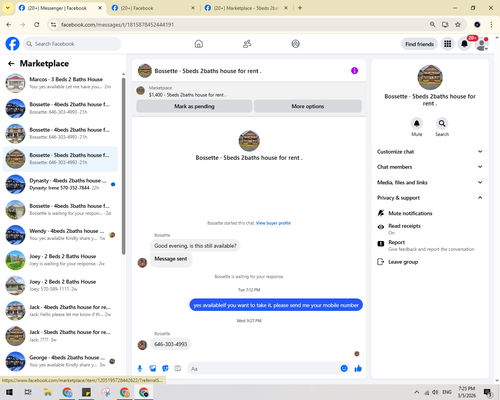Send a voice clip with the microphone icon
This screenshot has width=500, height=400.
coord(140,368)
